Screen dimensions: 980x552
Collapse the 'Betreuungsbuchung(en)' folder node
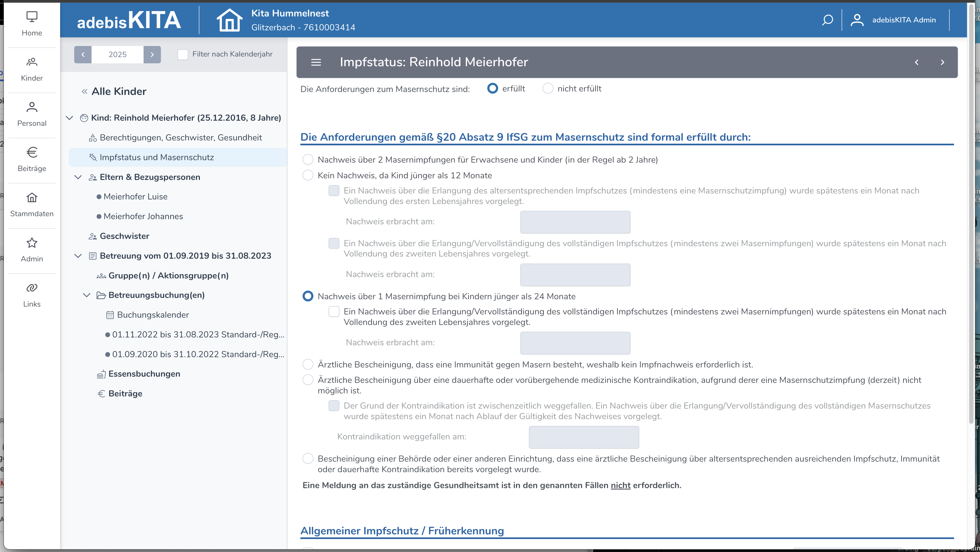coord(87,295)
